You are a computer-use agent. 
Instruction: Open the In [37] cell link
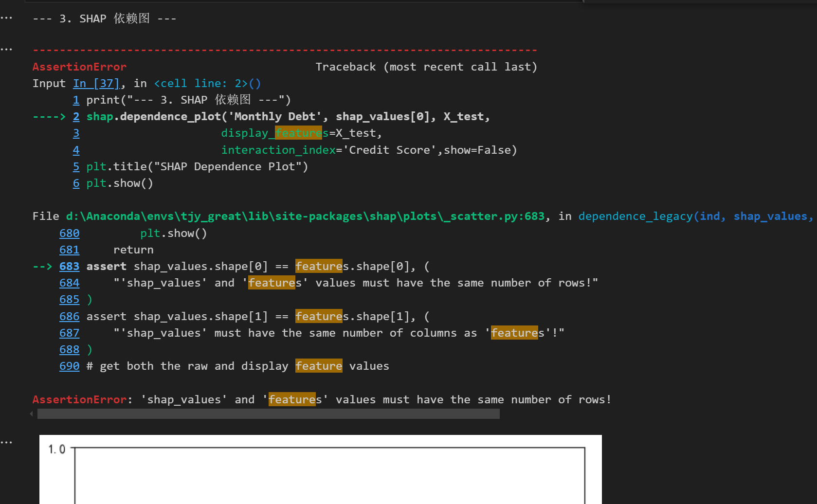[96, 84]
